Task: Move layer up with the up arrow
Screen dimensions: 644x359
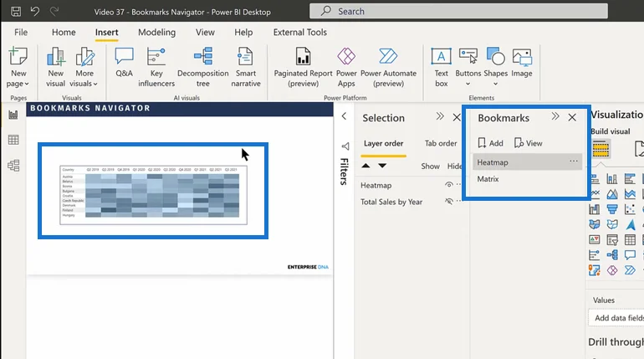Action: [365, 166]
